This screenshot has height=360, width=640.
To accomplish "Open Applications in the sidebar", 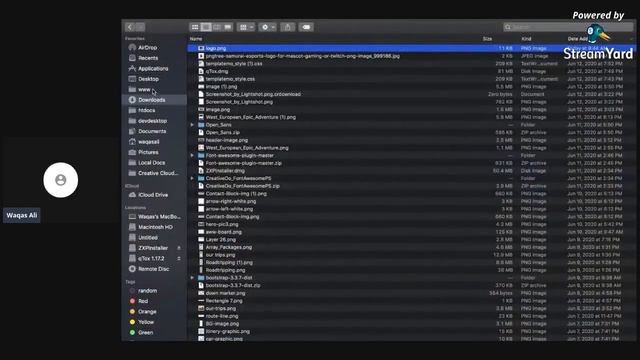I will (154, 69).
